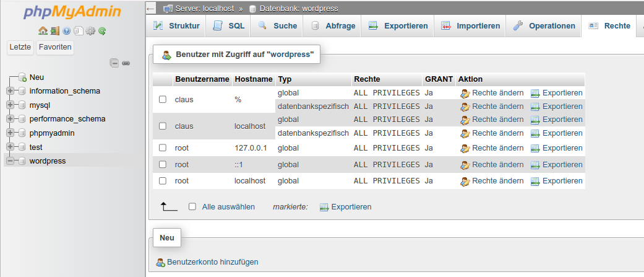
Task: Reload navigation panel green arrow icon
Action: [x=102, y=30]
